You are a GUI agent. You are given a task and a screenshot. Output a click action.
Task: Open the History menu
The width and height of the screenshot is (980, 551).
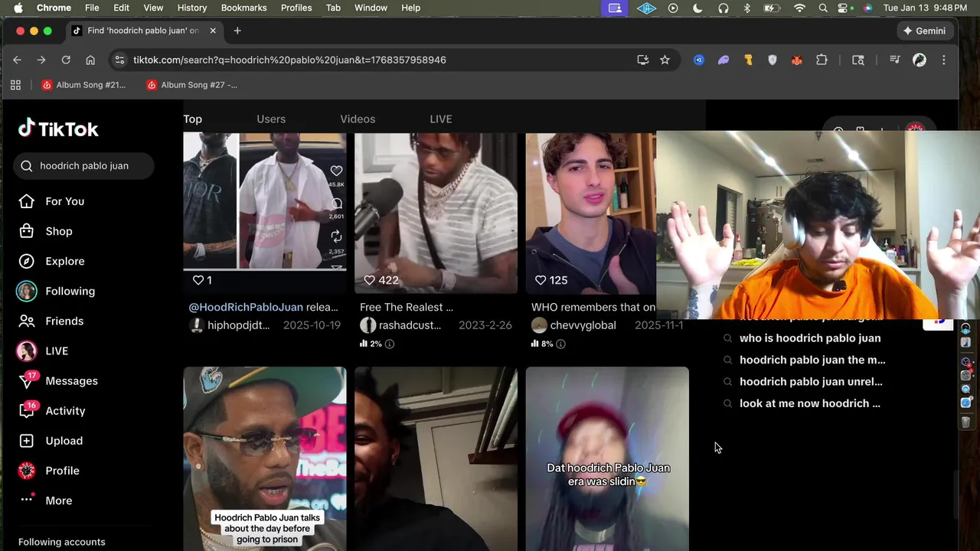192,8
